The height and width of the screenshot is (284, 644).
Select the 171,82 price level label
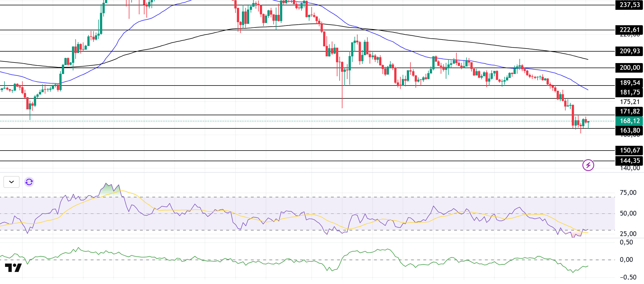click(629, 111)
